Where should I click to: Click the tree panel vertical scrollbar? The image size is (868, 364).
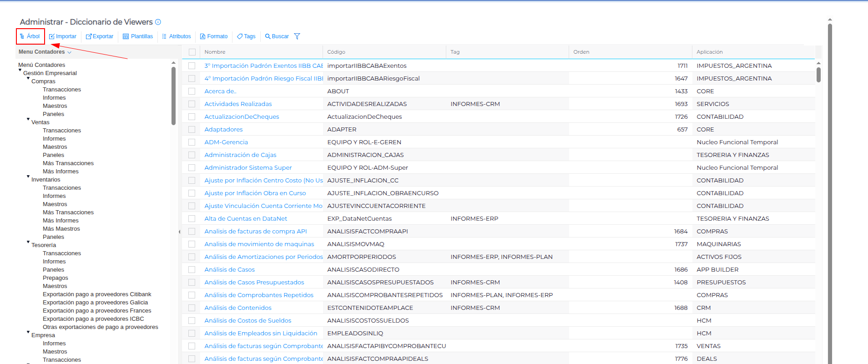coord(173,96)
